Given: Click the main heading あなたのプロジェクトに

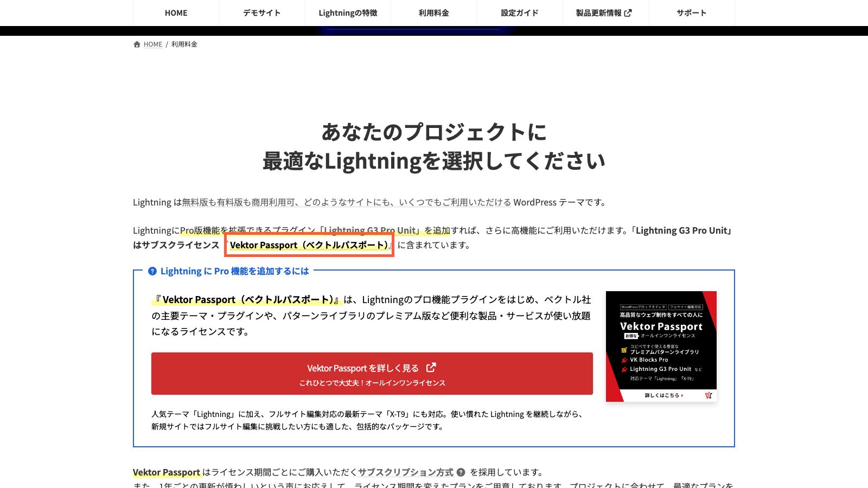Looking at the screenshot, I should 434,132.
